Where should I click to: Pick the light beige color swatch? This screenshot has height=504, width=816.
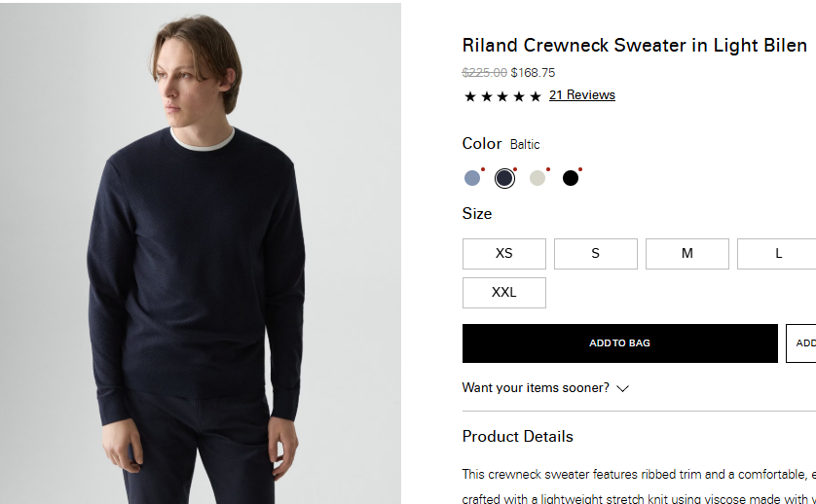click(538, 178)
